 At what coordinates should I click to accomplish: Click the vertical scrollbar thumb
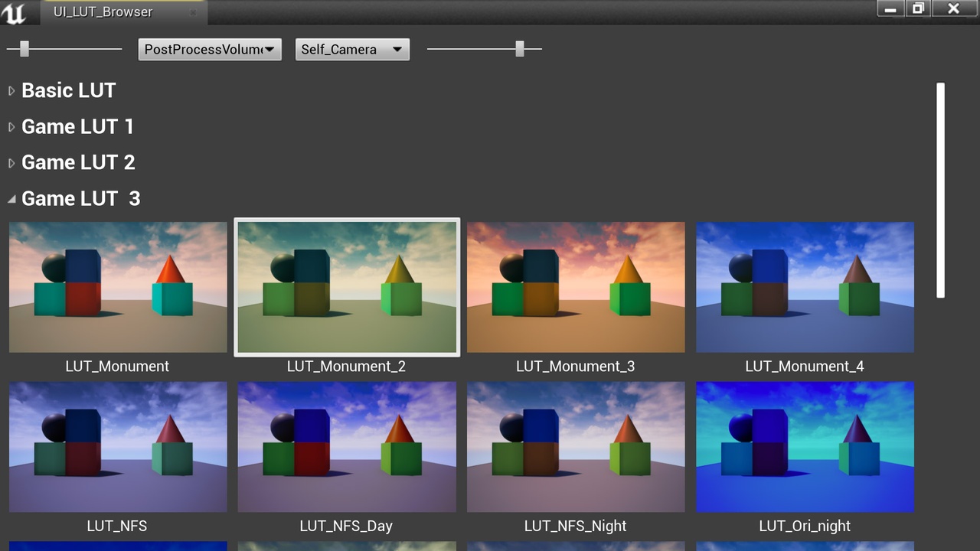940,191
